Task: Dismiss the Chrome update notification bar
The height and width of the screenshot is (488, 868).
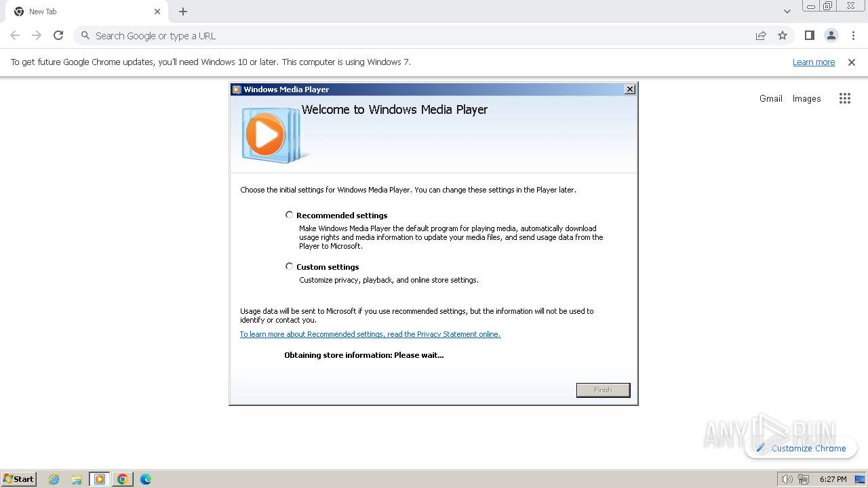Action: [x=852, y=62]
